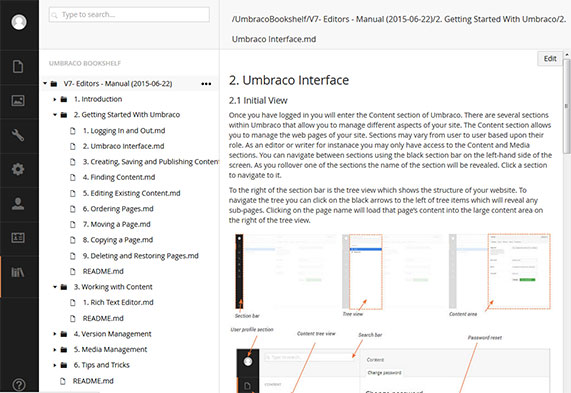This screenshot has width=571, height=393.
Task: Click folder icon of 5. Media Management
Action: 64,350
